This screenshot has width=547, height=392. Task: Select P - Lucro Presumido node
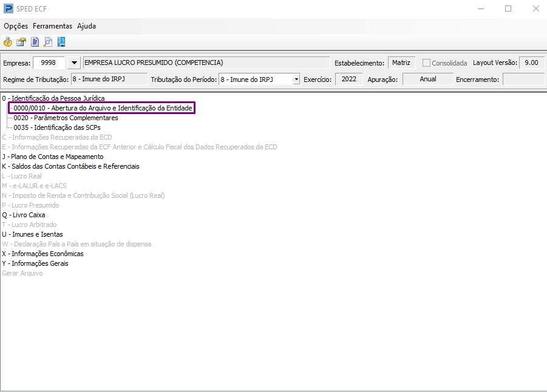pyautogui.click(x=31, y=206)
